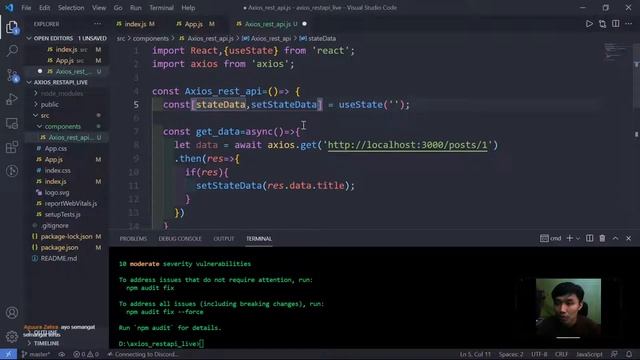Open the cmd terminal shell label
This screenshot has height=360, width=640.
[x=551, y=238]
